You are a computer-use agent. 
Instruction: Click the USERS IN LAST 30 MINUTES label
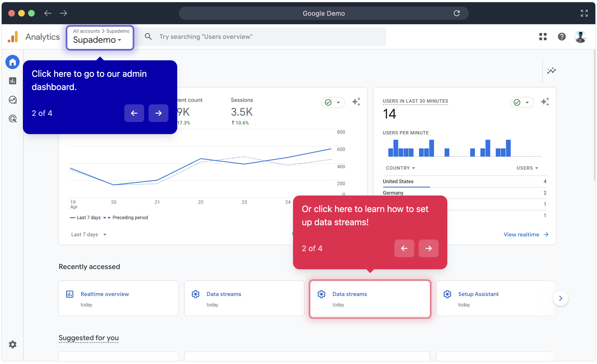(415, 101)
